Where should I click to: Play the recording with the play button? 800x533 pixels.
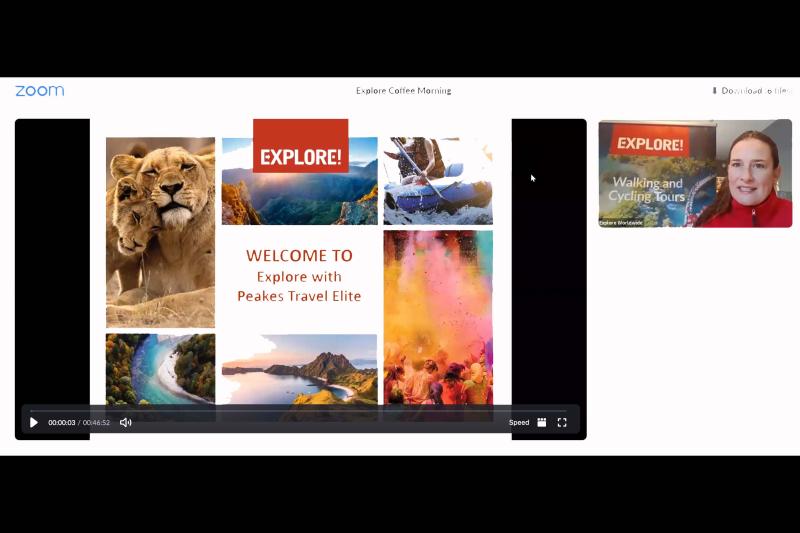34,422
